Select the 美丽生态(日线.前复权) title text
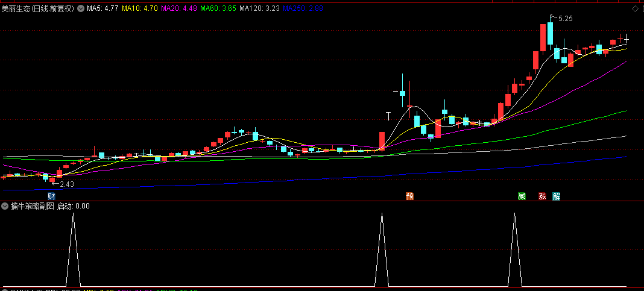This screenshot has width=644, height=291. 38,8
